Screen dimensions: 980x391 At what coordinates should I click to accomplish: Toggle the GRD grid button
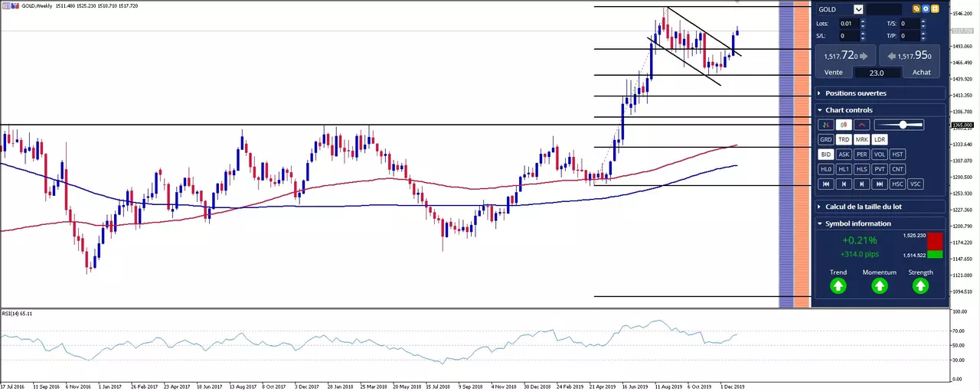[x=826, y=139]
